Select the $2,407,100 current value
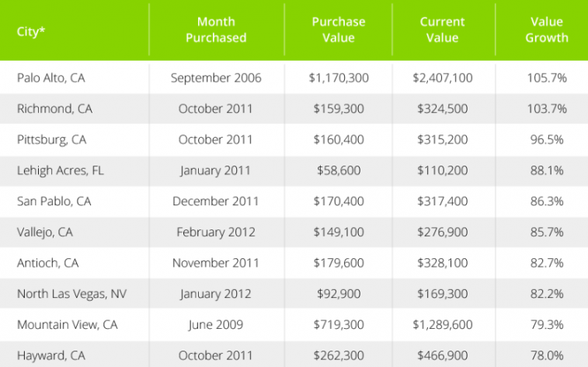588x367 pixels. click(444, 78)
